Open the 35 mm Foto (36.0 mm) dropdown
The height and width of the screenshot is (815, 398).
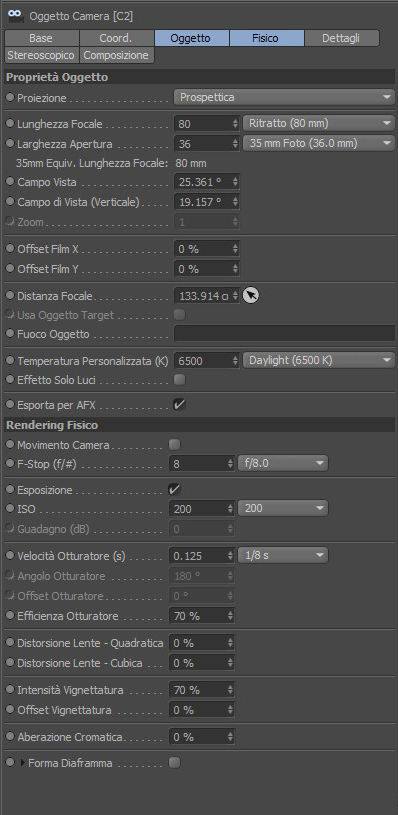click(319, 143)
